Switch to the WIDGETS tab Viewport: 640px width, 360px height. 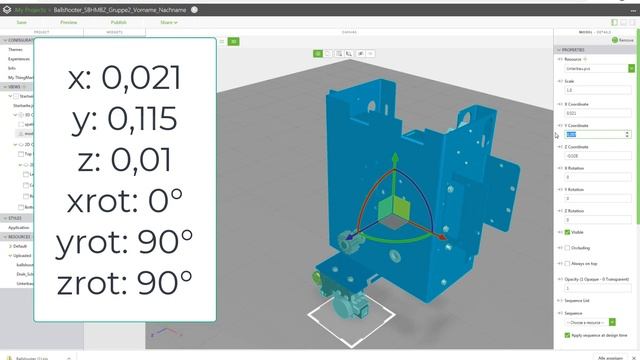(x=115, y=32)
